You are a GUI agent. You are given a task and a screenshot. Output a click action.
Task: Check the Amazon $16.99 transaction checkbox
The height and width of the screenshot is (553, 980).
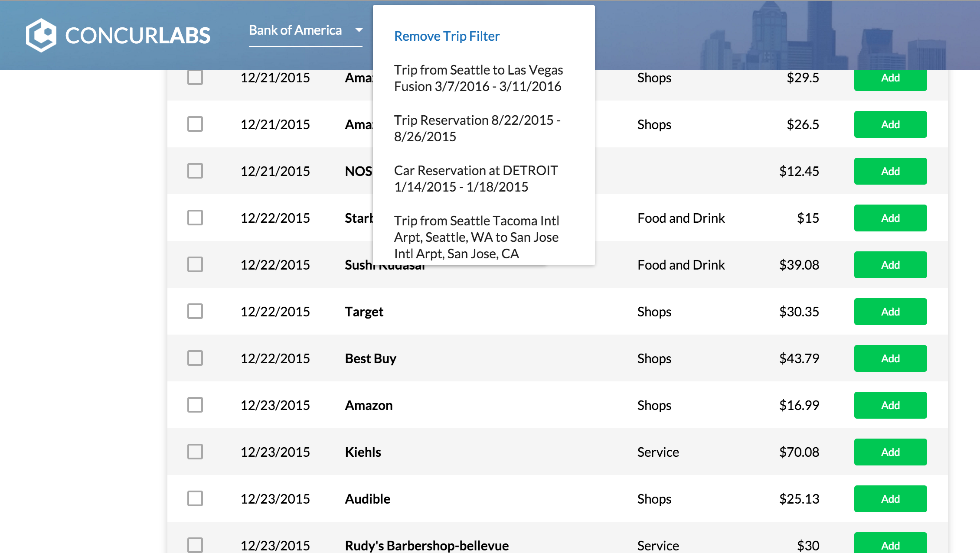pos(195,405)
